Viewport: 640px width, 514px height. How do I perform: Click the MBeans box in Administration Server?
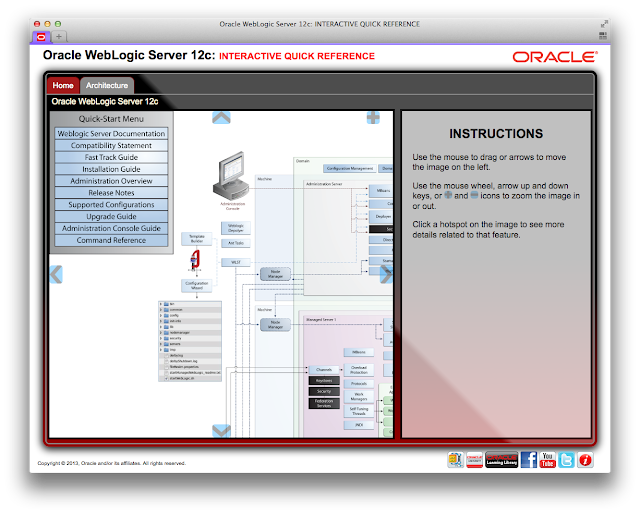(380, 191)
